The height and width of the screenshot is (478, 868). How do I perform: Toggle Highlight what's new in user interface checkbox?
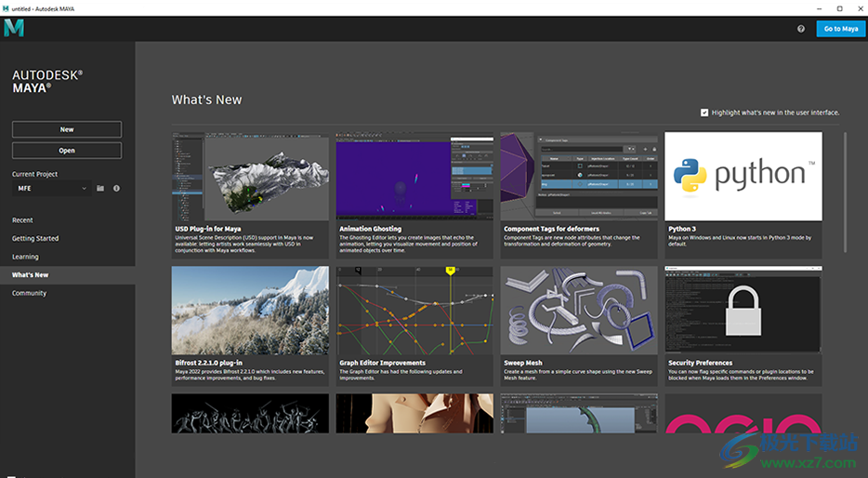704,113
